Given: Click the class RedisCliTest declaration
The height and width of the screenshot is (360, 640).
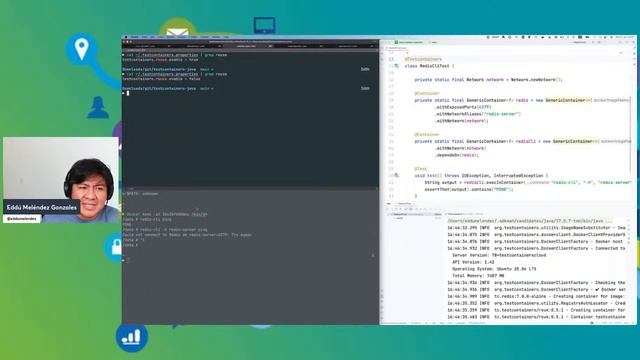Looking at the screenshot, I should [x=429, y=66].
